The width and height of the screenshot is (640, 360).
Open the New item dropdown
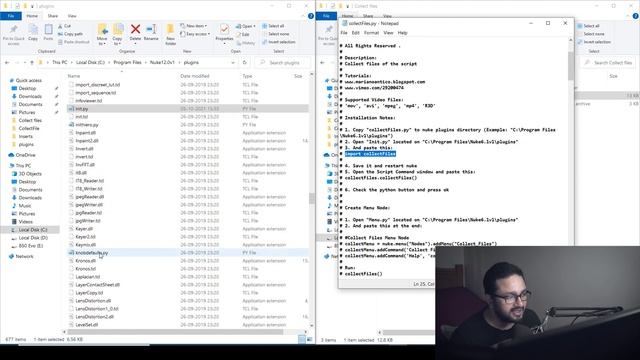tap(194, 26)
